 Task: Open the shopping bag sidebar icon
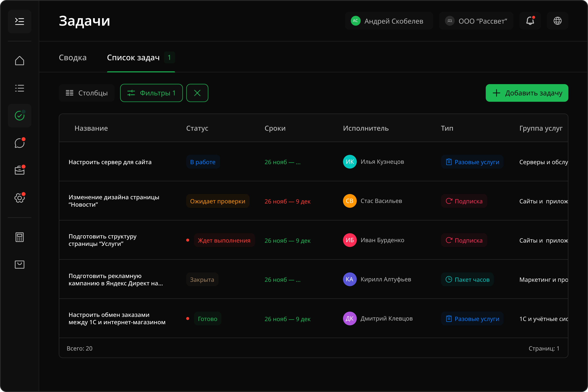tap(20, 265)
